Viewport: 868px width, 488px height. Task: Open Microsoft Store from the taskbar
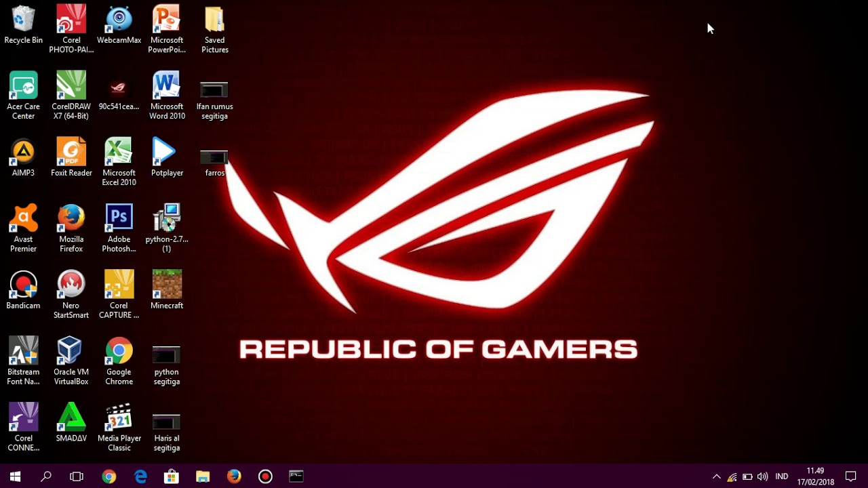click(x=172, y=476)
